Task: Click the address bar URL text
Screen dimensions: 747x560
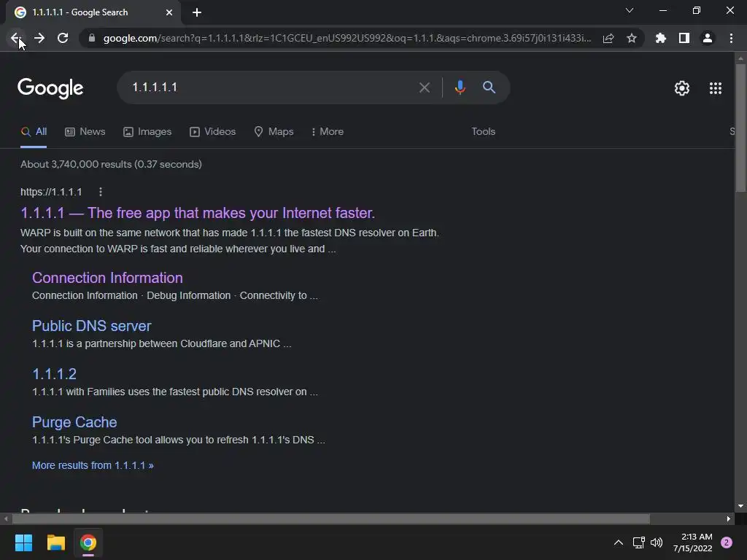Action: click(347, 38)
